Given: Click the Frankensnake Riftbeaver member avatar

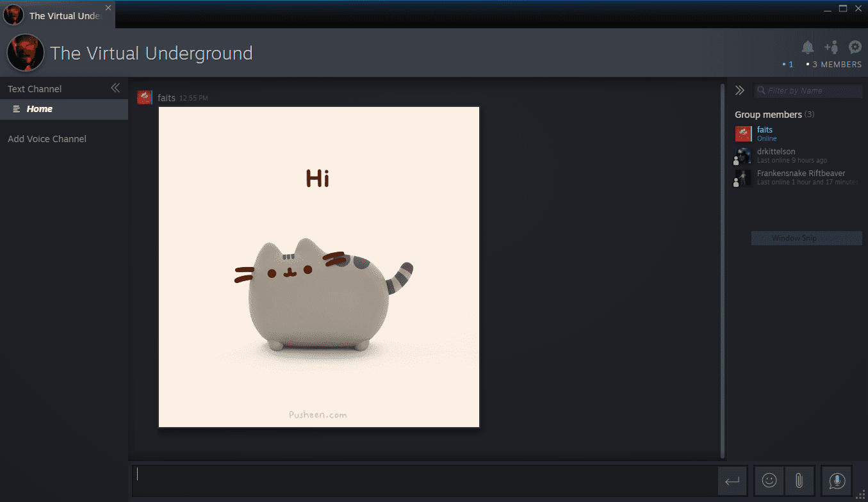Looking at the screenshot, I should click(743, 177).
